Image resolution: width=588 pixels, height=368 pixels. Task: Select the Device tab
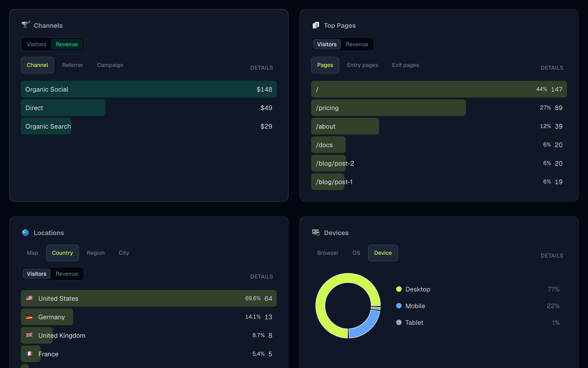[383, 253]
